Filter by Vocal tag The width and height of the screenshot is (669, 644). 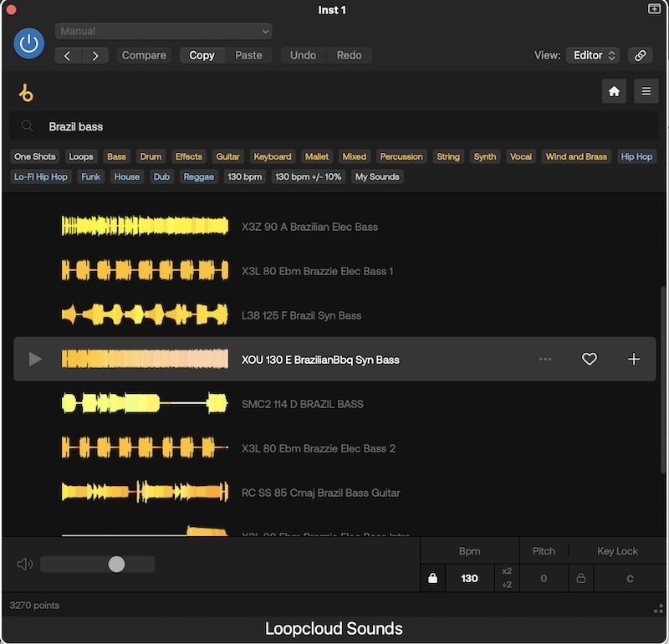pyautogui.click(x=520, y=156)
